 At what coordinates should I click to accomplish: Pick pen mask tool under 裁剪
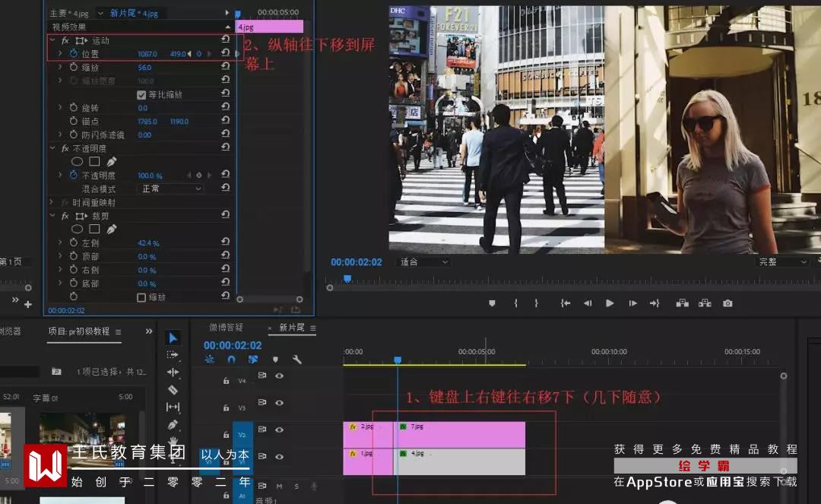coord(112,229)
